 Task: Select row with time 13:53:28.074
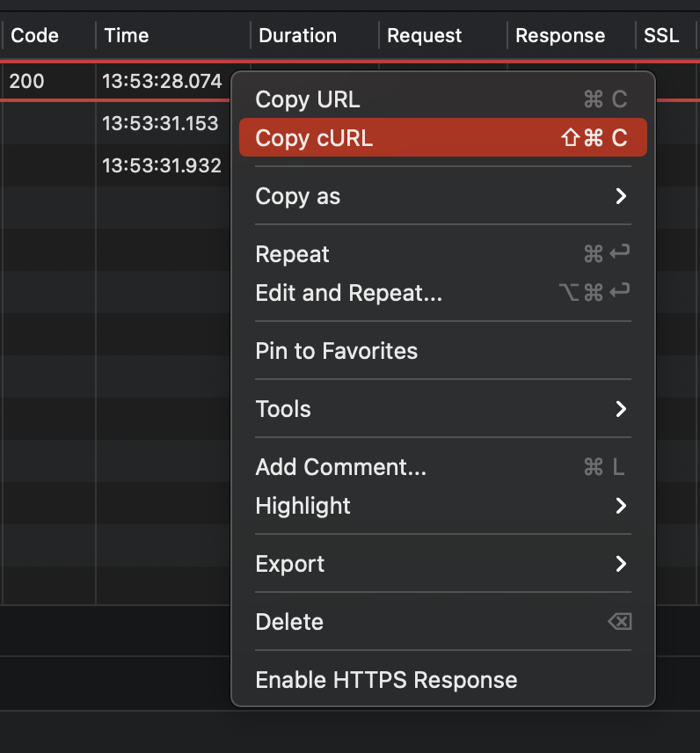pyautogui.click(x=162, y=81)
